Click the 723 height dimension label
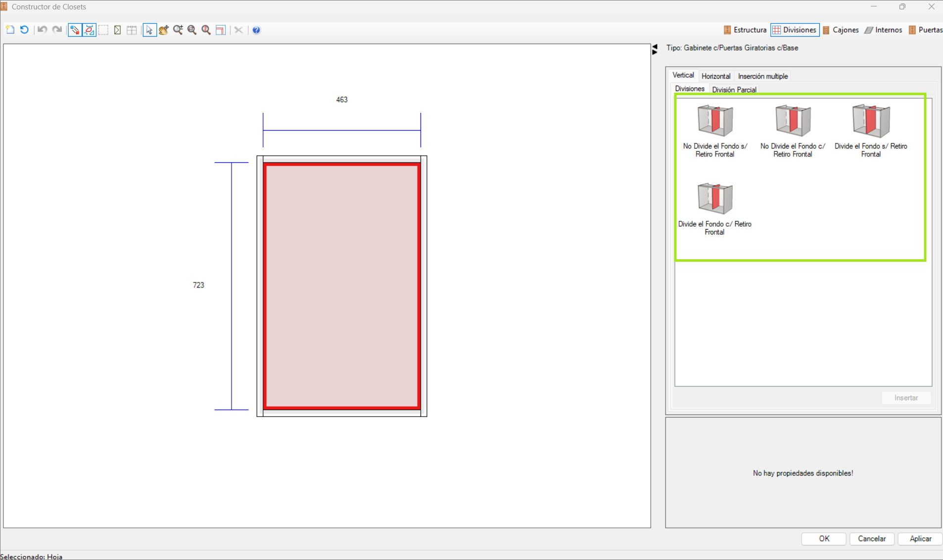Screen dimensions: 943x560 click(198, 285)
